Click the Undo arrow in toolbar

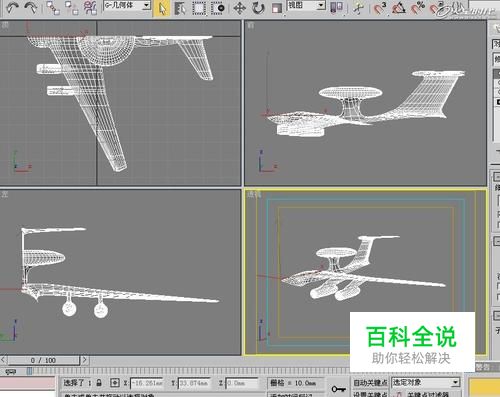(x=12, y=8)
